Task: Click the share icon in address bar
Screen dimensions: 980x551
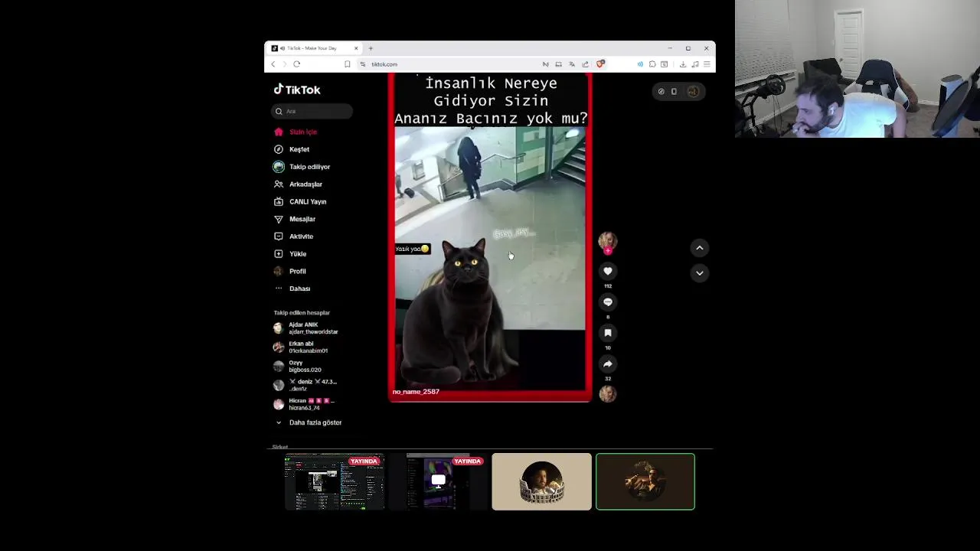Action: 585,64
